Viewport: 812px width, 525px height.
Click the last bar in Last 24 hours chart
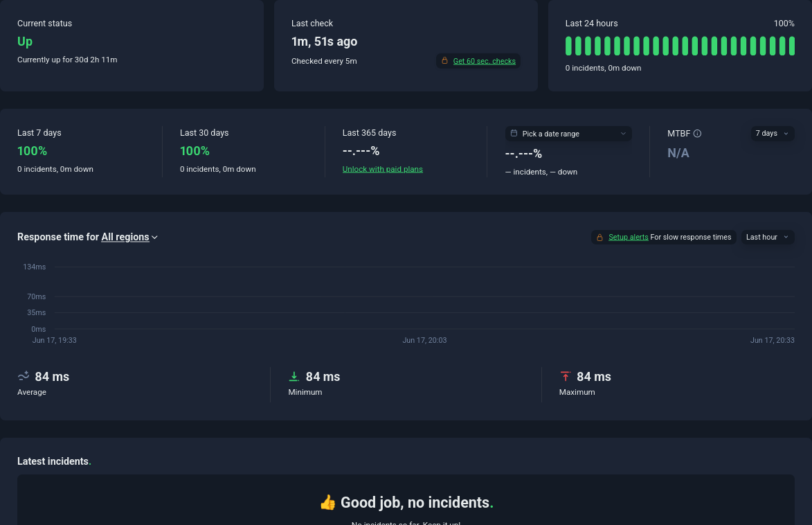coord(791,46)
